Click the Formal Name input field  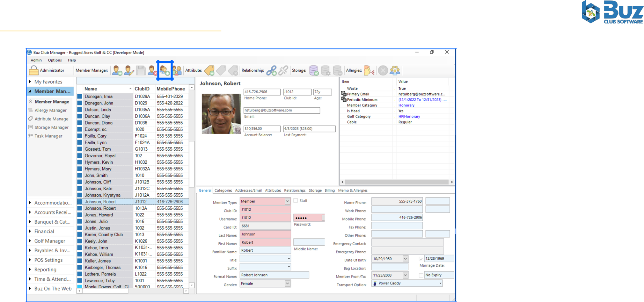pyautogui.click(x=274, y=275)
